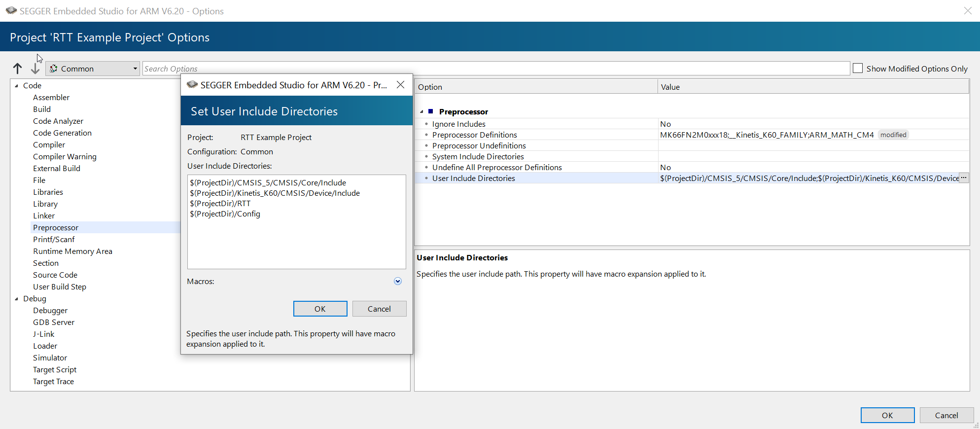The width and height of the screenshot is (980, 429).
Task: Expand the Macros chevron in dialog
Action: [x=398, y=281]
